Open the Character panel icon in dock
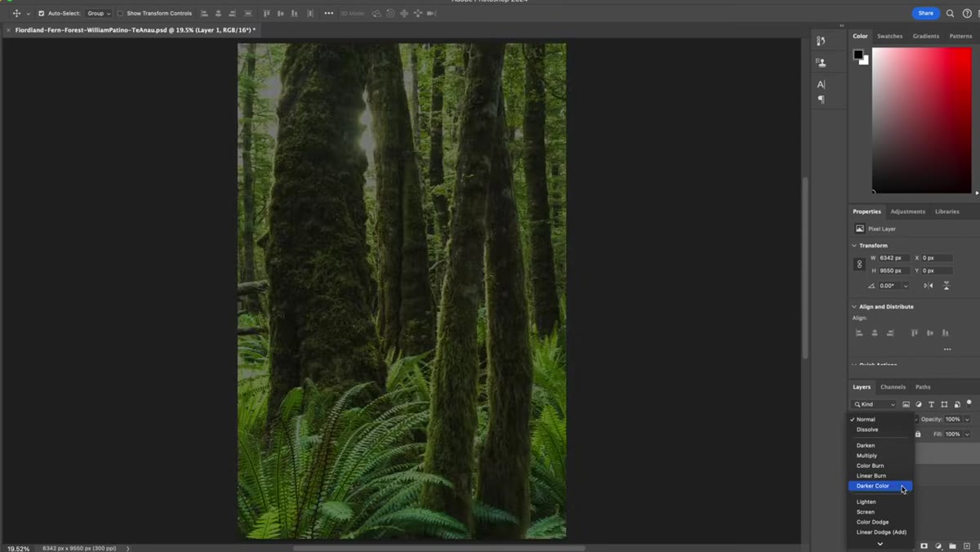The image size is (980, 552). 821,84
